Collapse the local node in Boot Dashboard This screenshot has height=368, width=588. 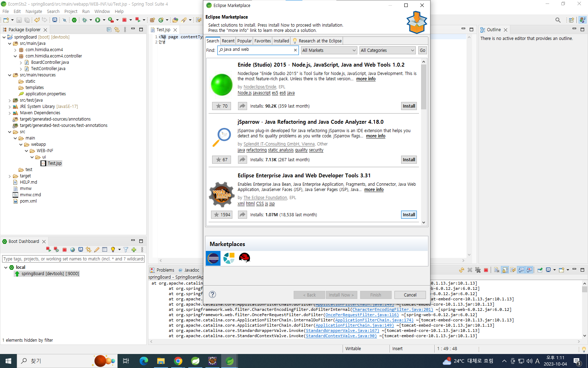(x=6, y=267)
